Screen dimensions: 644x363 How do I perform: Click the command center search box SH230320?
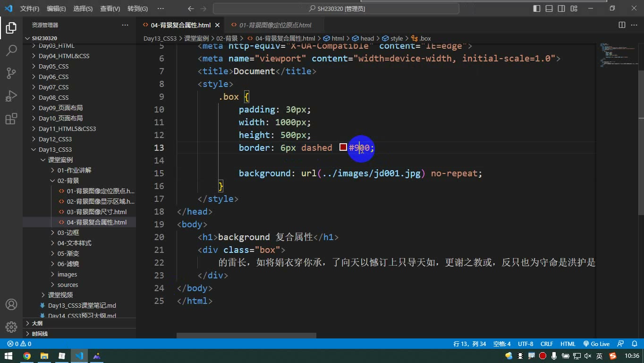336,9
